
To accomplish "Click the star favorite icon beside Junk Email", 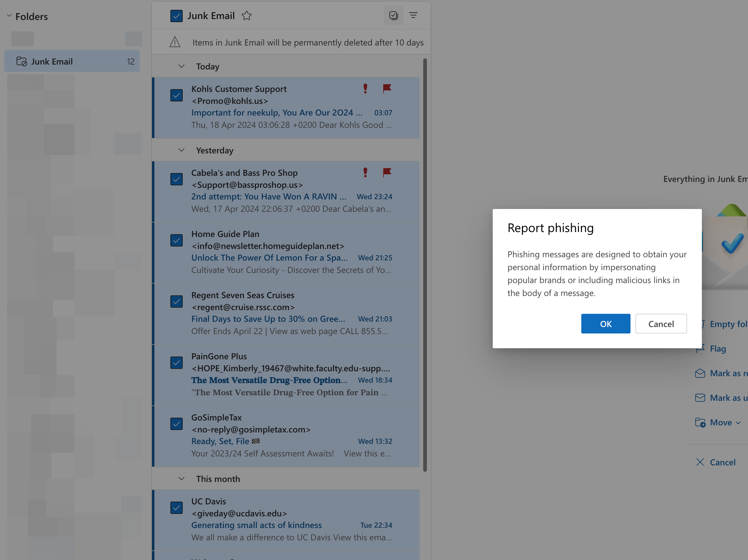I will pos(247,16).
